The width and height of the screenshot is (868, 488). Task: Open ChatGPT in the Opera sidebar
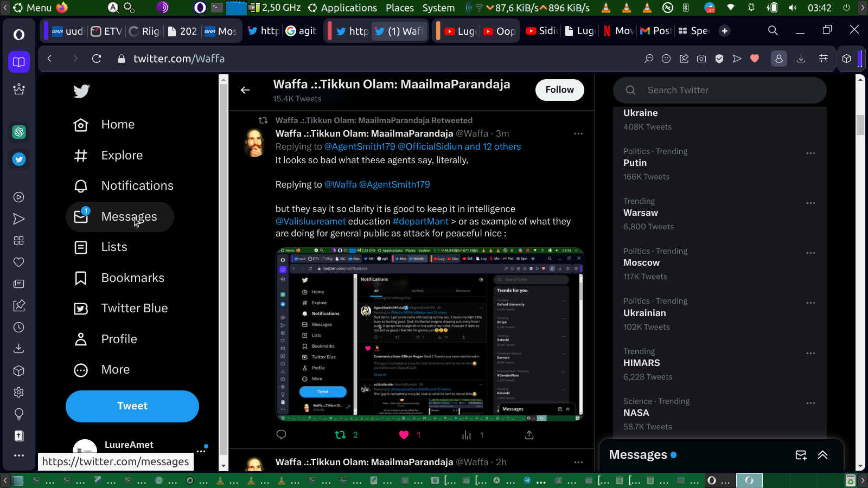point(19,132)
